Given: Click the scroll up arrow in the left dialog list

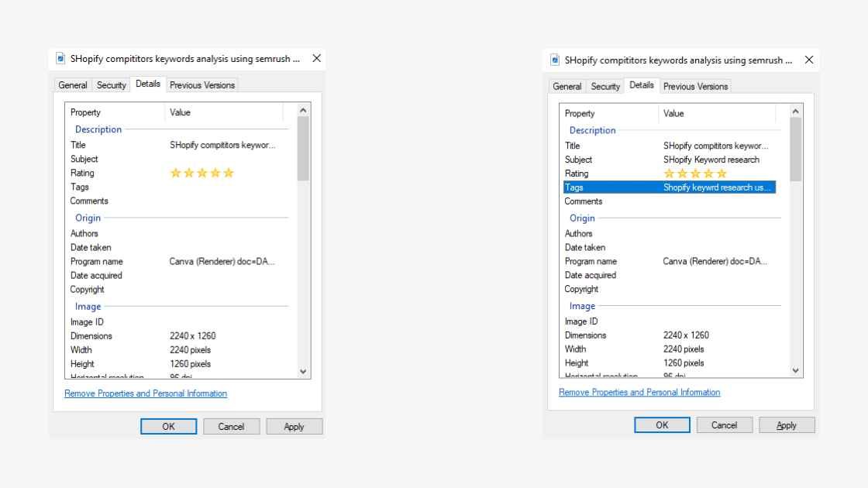Looking at the screenshot, I should tap(303, 111).
